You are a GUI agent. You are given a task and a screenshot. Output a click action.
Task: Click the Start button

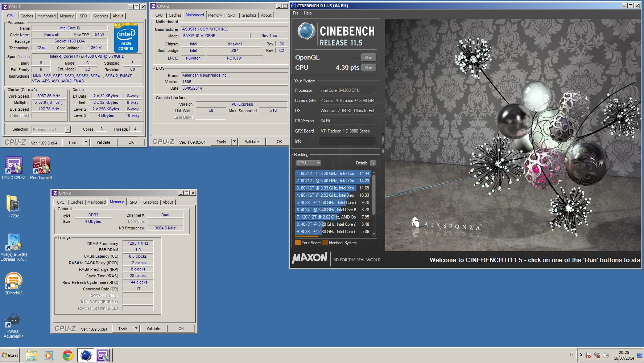pos(10,355)
